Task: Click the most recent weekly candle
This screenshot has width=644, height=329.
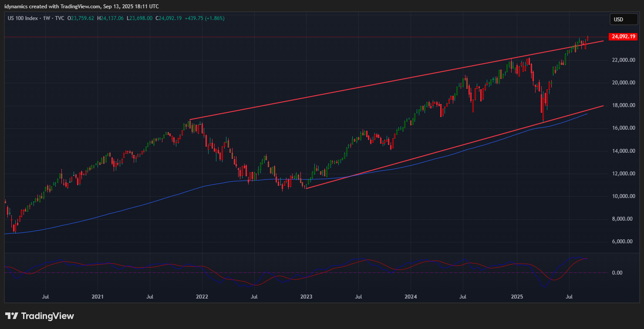Action: [588, 39]
